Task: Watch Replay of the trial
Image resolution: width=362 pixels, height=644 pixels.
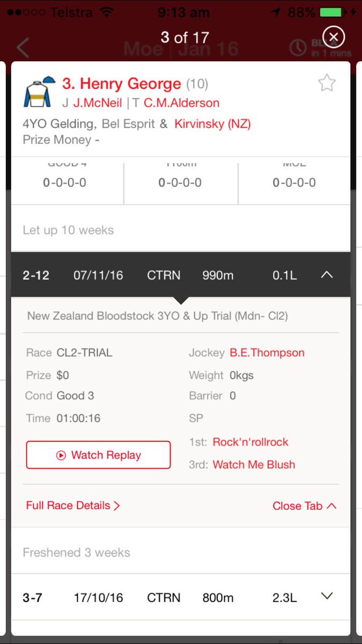Action: pyautogui.click(x=98, y=455)
